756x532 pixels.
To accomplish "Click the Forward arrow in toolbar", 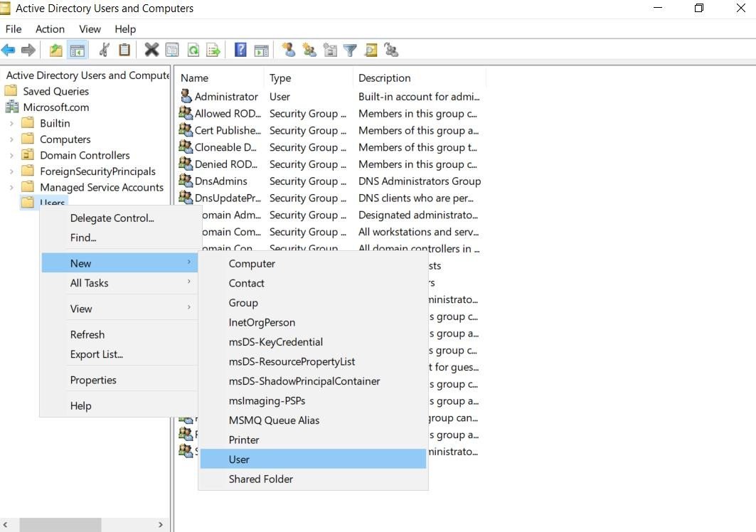I will click(28, 50).
